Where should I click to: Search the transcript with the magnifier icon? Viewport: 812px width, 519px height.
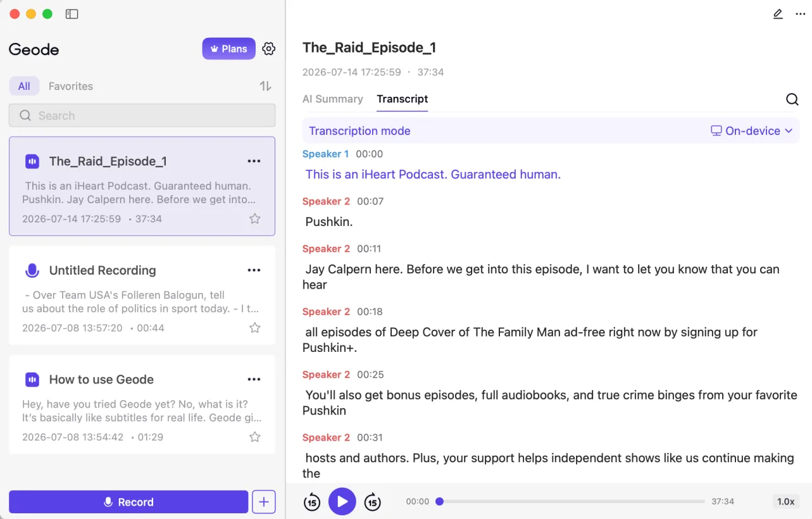(x=792, y=99)
